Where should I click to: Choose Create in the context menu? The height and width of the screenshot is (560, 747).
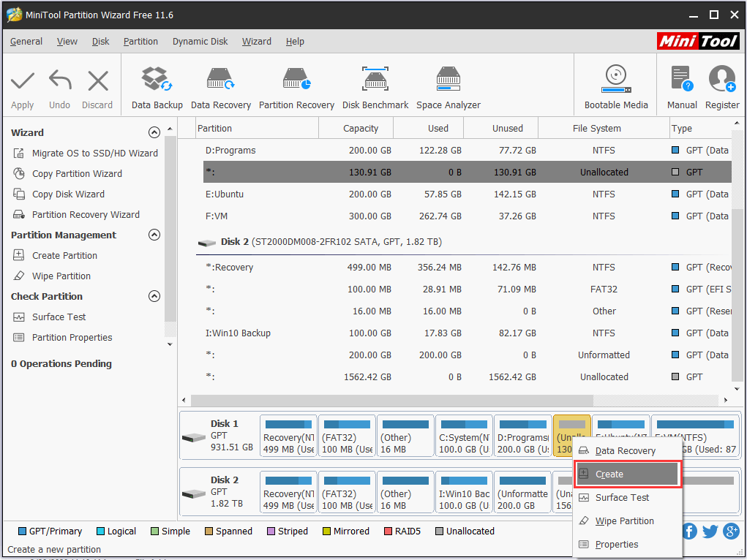pyautogui.click(x=628, y=474)
